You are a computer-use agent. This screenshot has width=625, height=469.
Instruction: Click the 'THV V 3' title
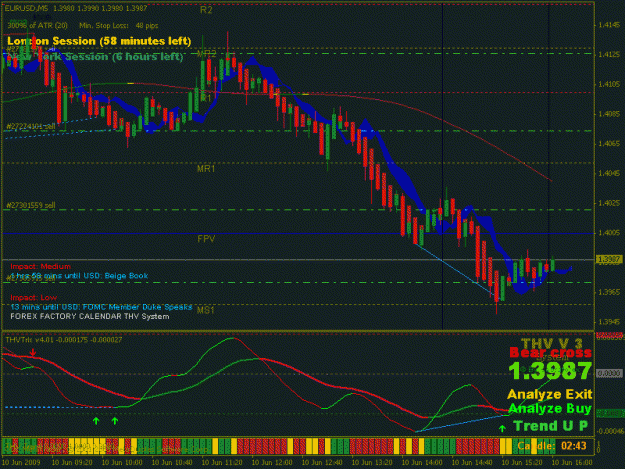(x=552, y=343)
